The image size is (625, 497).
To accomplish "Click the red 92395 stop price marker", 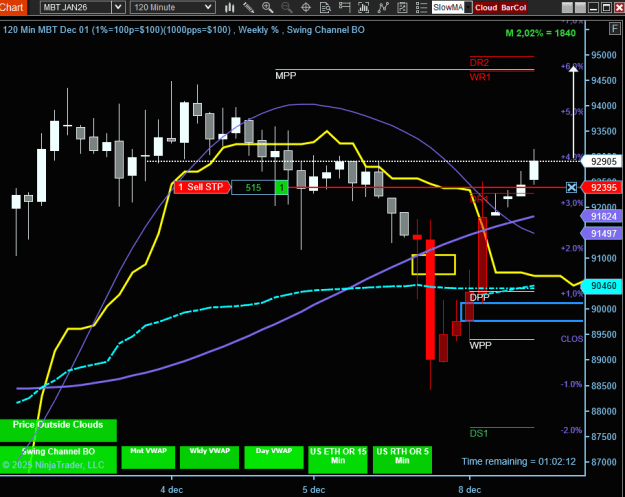I will coord(602,187).
